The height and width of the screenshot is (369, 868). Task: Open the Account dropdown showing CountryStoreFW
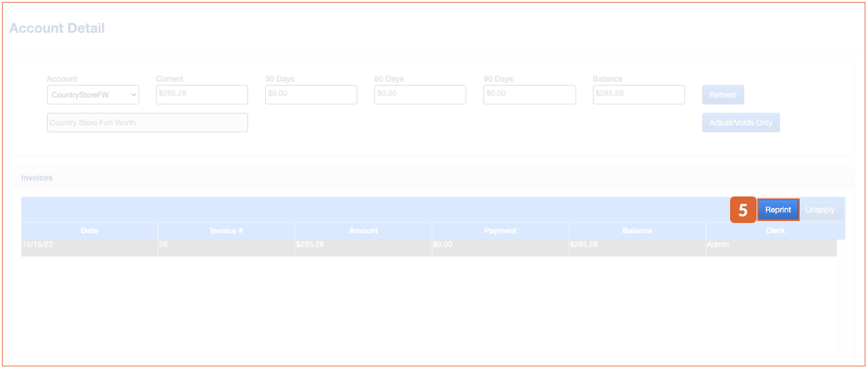[x=93, y=95]
